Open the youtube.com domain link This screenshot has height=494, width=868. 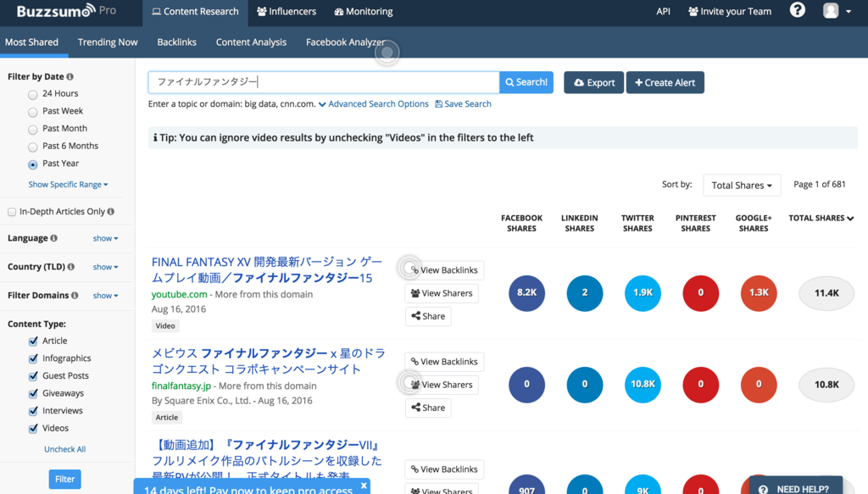point(180,294)
